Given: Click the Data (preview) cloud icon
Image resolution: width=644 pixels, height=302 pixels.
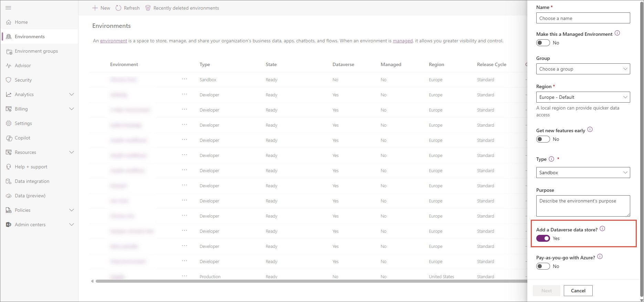Looking at the screenshot, I should click(9, 196).
